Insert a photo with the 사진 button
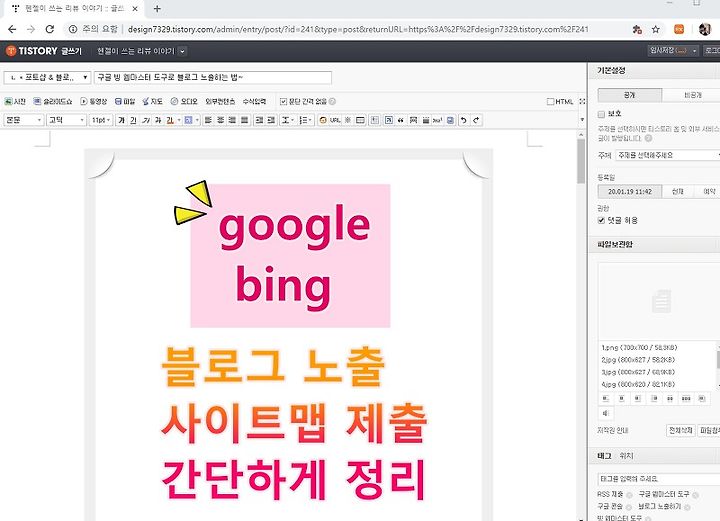 pos(15,101)
